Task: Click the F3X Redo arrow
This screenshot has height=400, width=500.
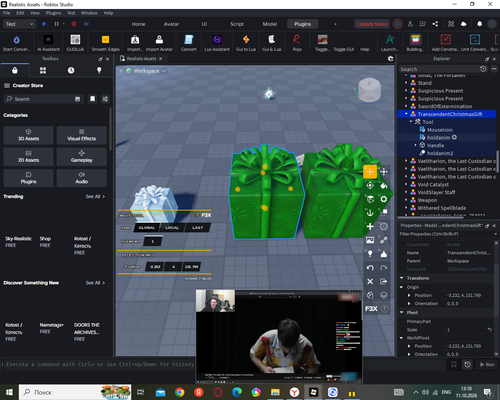Action: (x=384, y=268)
